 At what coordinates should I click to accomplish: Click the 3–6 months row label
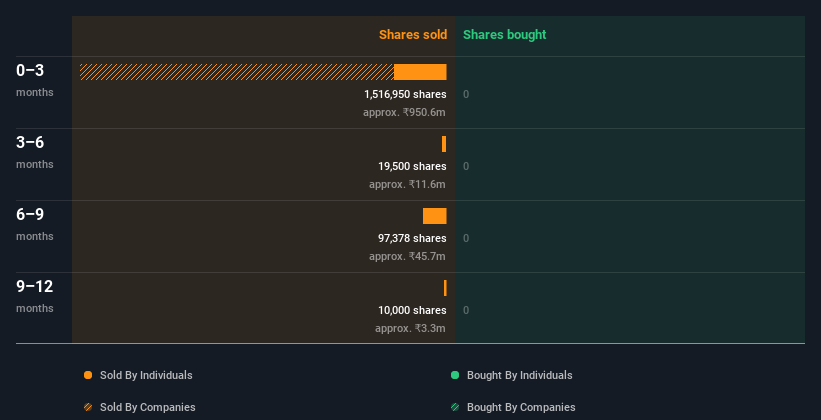click(35, 152)
